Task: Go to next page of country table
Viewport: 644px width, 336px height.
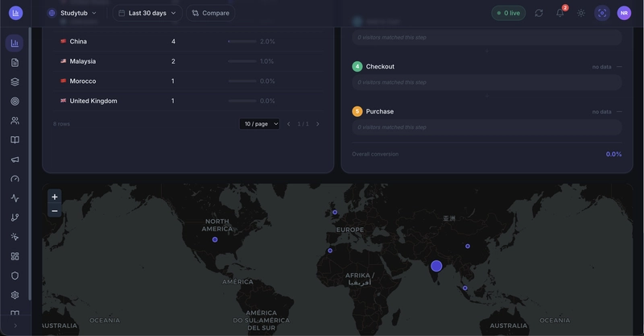Action: pos(317,124)
